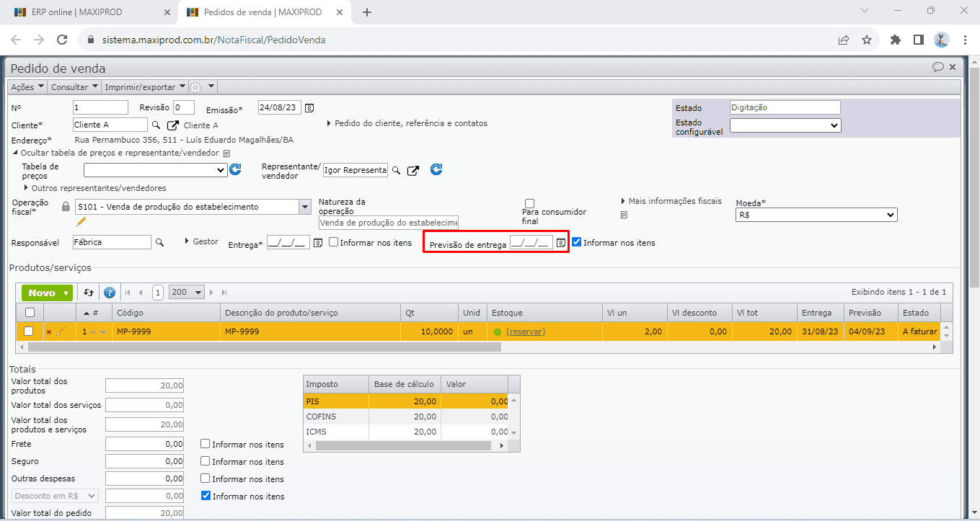Click the reservar link in Estoque column

click(526, 331)
